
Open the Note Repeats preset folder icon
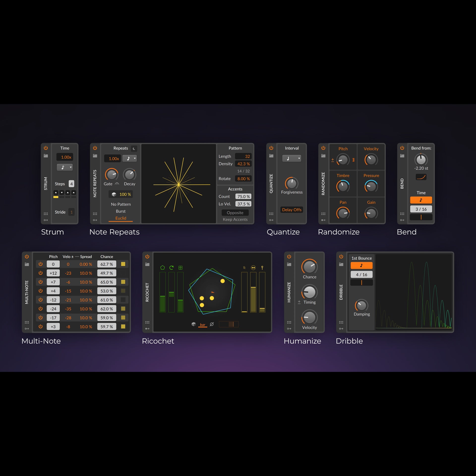[95, 156]
